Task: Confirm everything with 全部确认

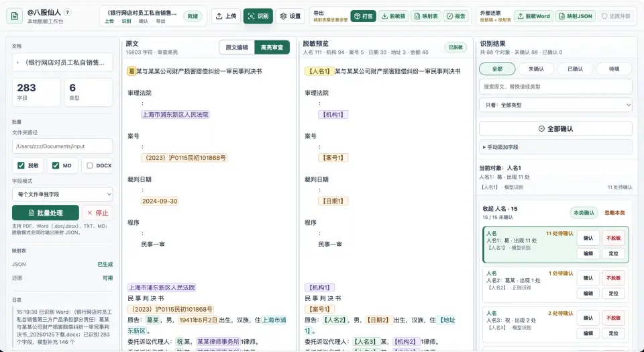Action: pyautogui.click(x=555, y=129)
